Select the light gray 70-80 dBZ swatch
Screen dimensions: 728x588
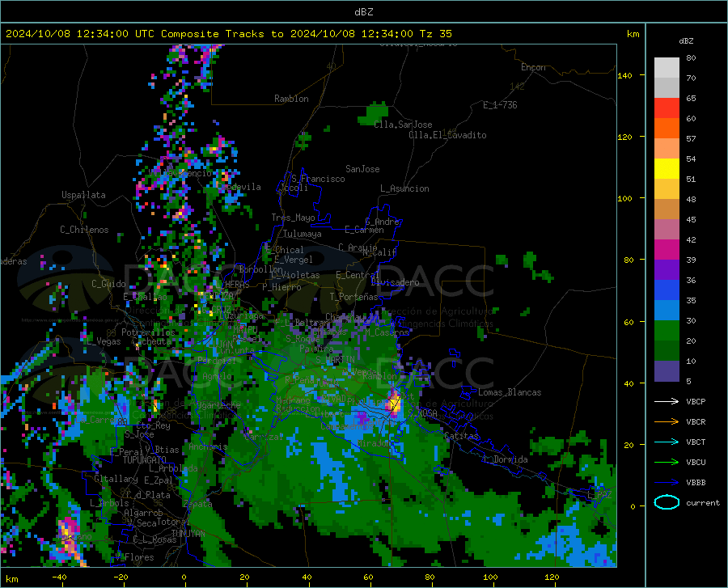point(667,68)
